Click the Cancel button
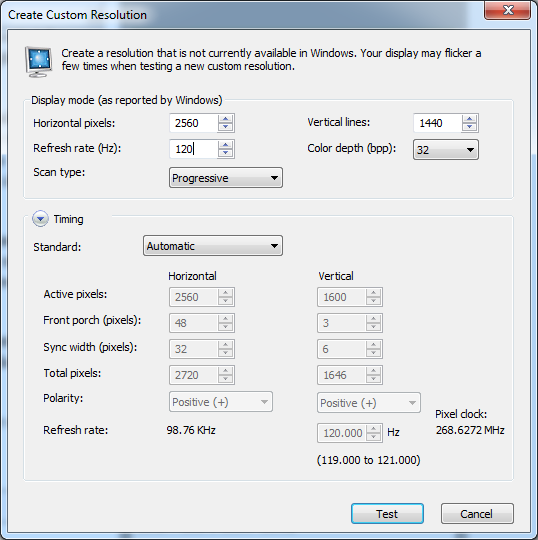 [477, 513]
